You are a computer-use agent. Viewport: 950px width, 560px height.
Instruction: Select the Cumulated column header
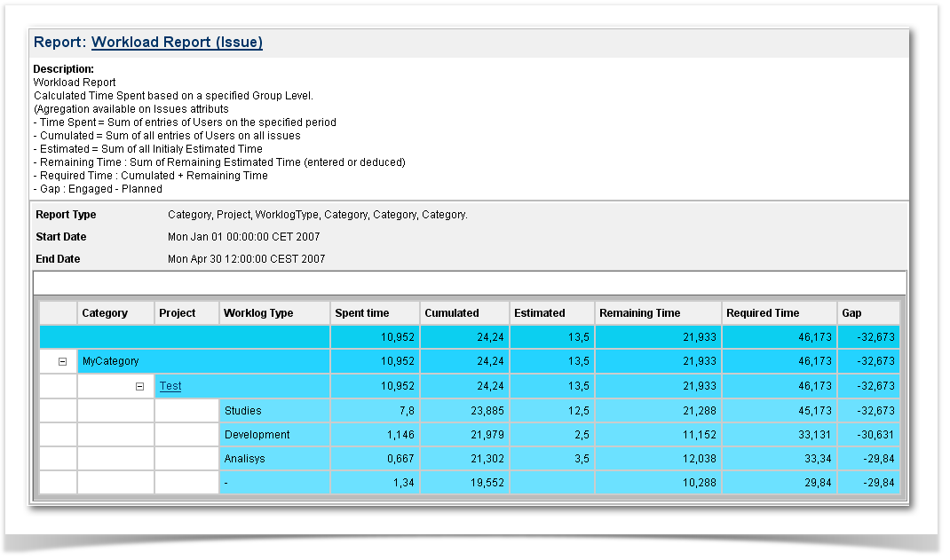click(x=452, y=313)
